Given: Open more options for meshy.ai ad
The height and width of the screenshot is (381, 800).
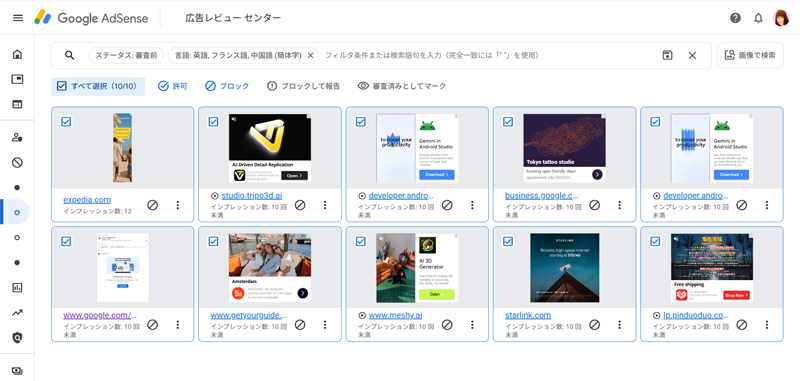Looking at the screenshot, I should coord(472,324).
